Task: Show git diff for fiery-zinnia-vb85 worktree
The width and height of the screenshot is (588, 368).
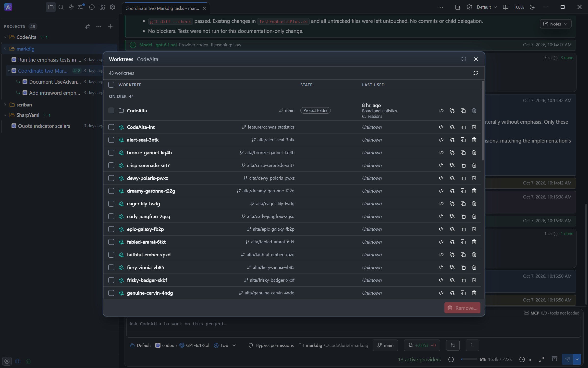Action: [x=452, y=267]
